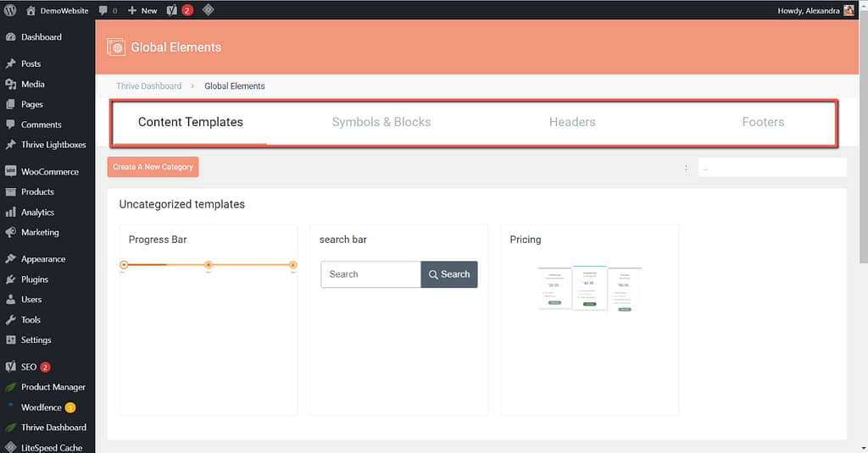Click the middle progress bar step marker

(x=209, y=265)
